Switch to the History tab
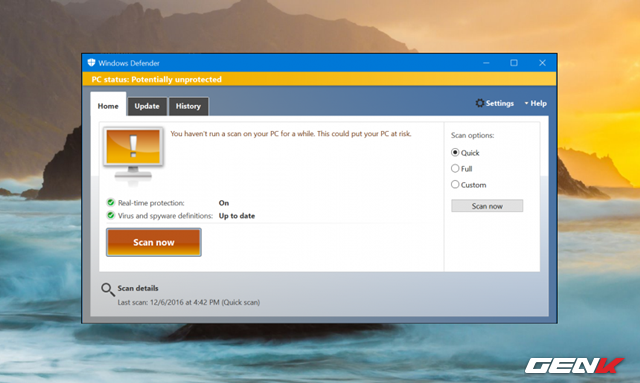Viewport: 640px width, 383px height. [x=188, y=106]
